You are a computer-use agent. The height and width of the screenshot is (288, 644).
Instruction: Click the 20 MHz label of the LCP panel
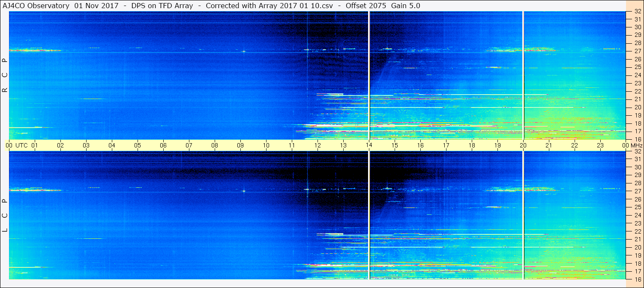pos(638,247)
